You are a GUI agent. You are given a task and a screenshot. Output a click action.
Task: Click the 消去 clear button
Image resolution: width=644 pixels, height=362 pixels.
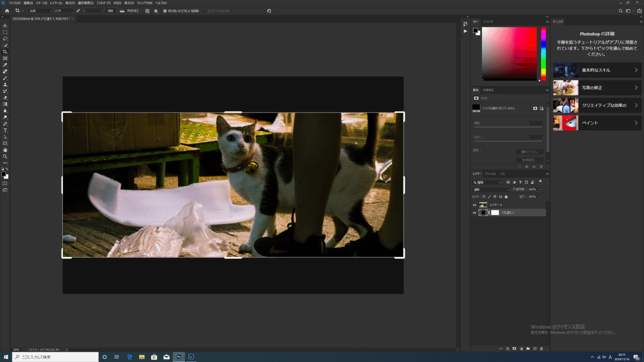click(x=110, y=11)
